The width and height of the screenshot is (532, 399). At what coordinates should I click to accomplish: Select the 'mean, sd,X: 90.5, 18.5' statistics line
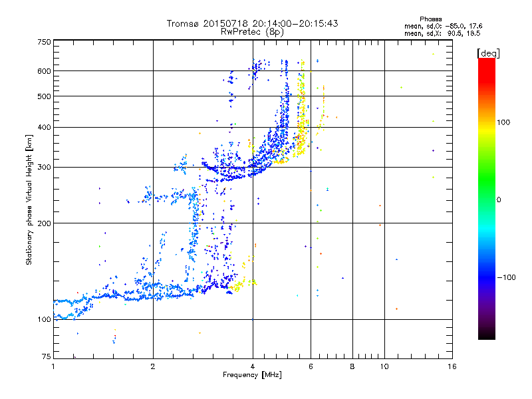click(x=442, y=33)
